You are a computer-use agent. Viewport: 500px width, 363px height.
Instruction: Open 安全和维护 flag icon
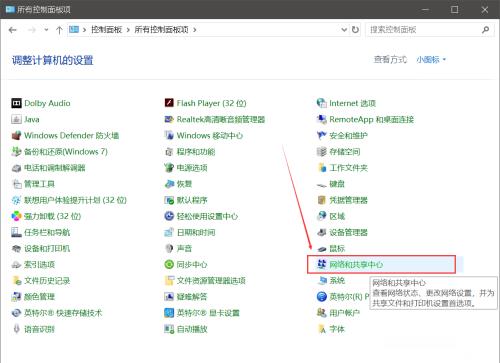(322, 136)
